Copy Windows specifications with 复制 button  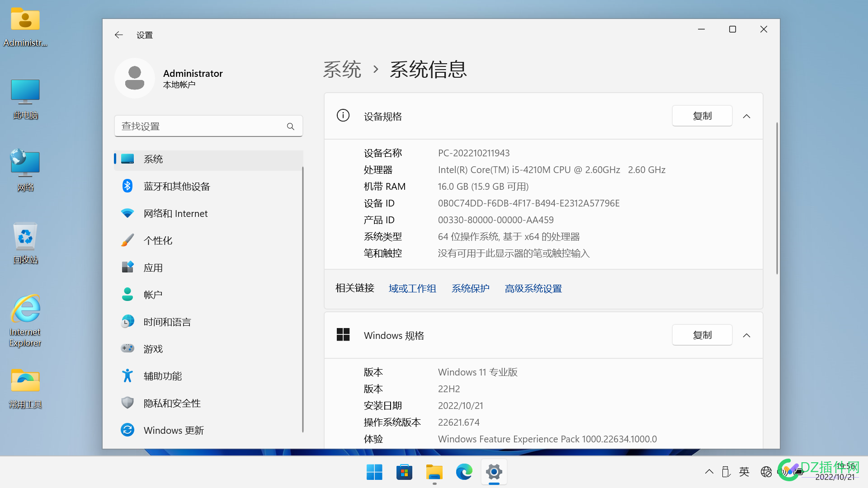click(702, 335)
